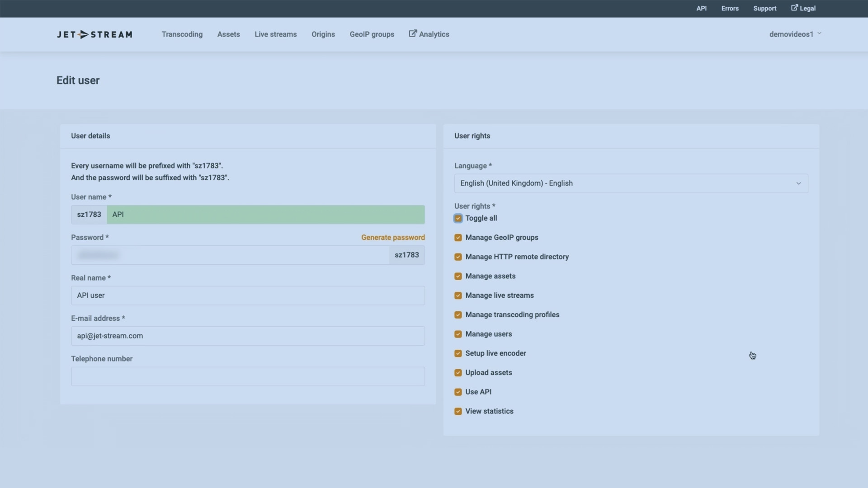This screenshot has height=488, width=868.
Task: Open the Errors page
Action: (730, 8)
